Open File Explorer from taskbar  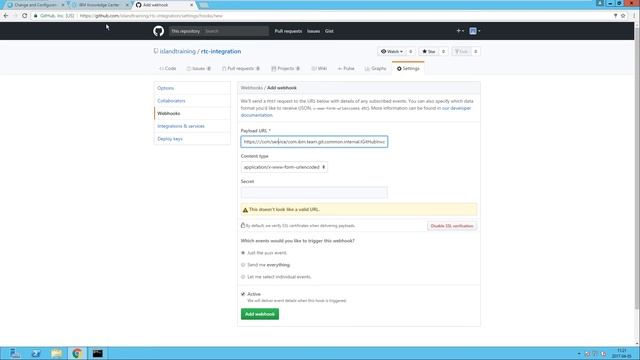(56, 353)
